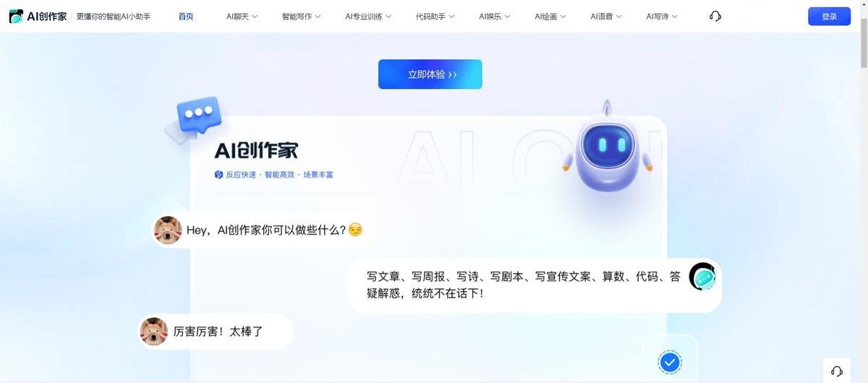Open the AI娱乐 menu item
868x383 pixels.
coord(495,16)
